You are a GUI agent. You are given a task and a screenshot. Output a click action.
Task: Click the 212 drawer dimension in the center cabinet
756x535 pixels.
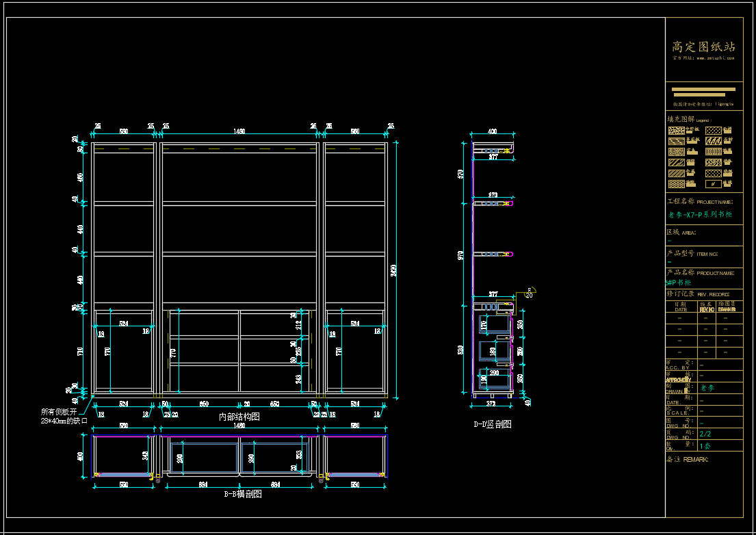298,326
